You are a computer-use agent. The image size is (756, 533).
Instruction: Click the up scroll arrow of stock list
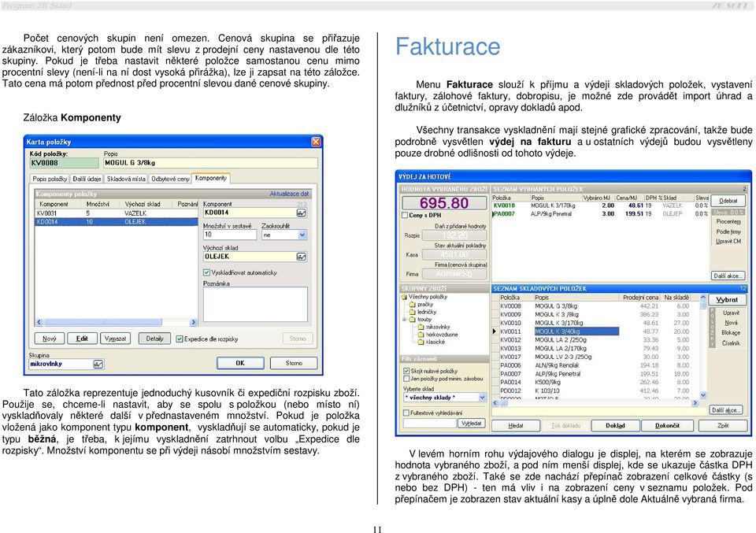703,298
